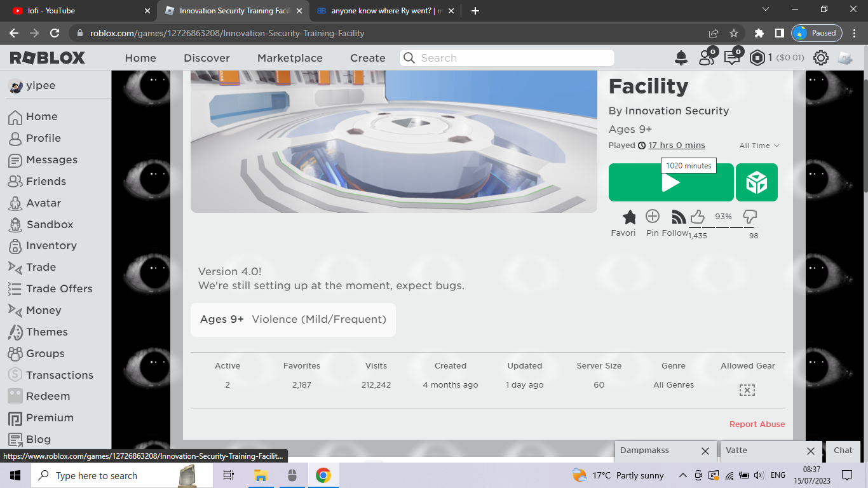Screen dimensions: 868x488
Task: Click the Chrome extensions puzzle icon
Action: 759,33
